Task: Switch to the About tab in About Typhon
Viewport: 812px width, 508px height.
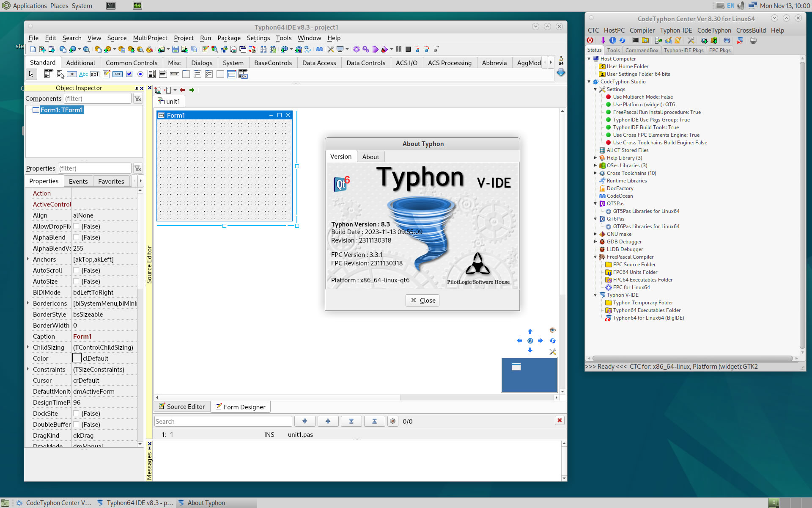Action: tap(370, 157)
